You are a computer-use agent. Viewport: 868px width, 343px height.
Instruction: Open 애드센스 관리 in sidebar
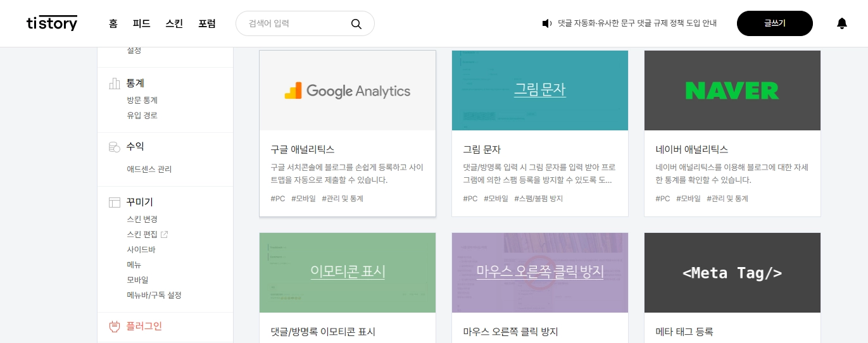tap(149, 169)
